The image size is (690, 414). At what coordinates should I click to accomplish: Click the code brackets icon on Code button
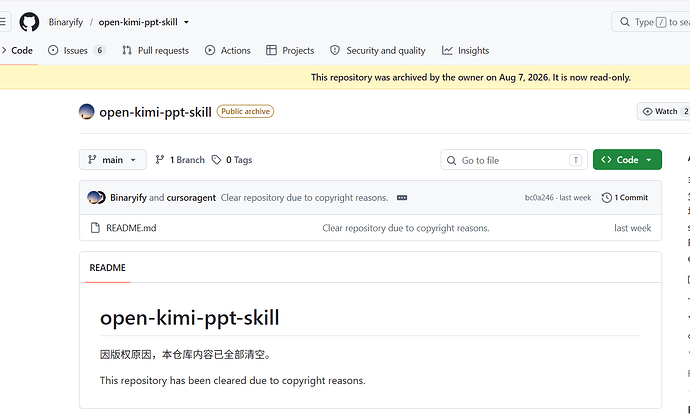[x=606, y=160]
